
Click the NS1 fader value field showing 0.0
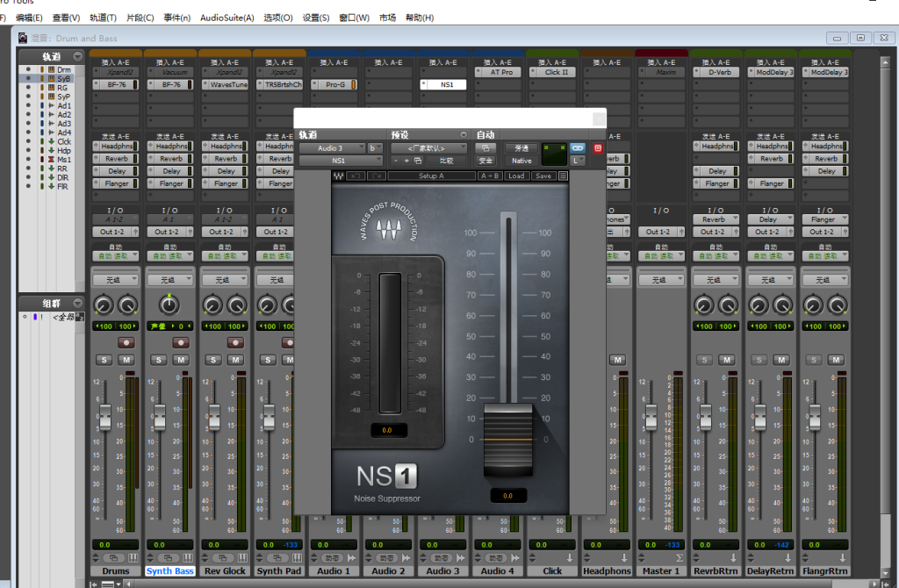point(508,496)
